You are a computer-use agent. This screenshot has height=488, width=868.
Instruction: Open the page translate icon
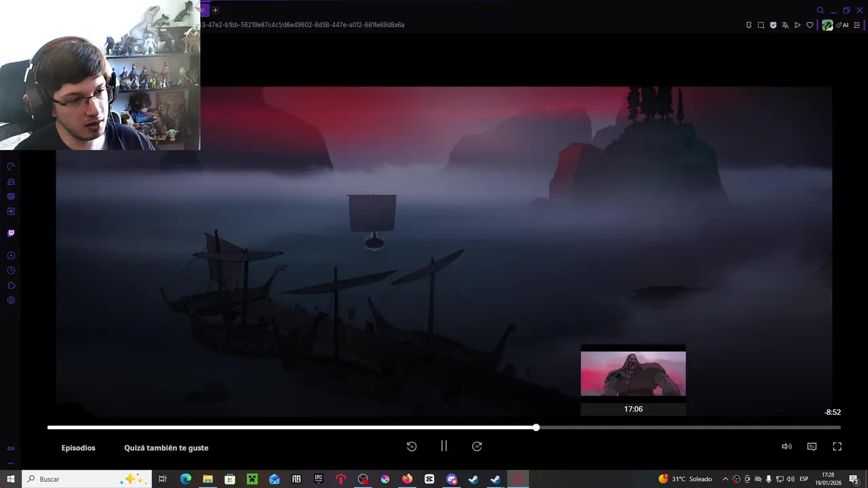785,25
